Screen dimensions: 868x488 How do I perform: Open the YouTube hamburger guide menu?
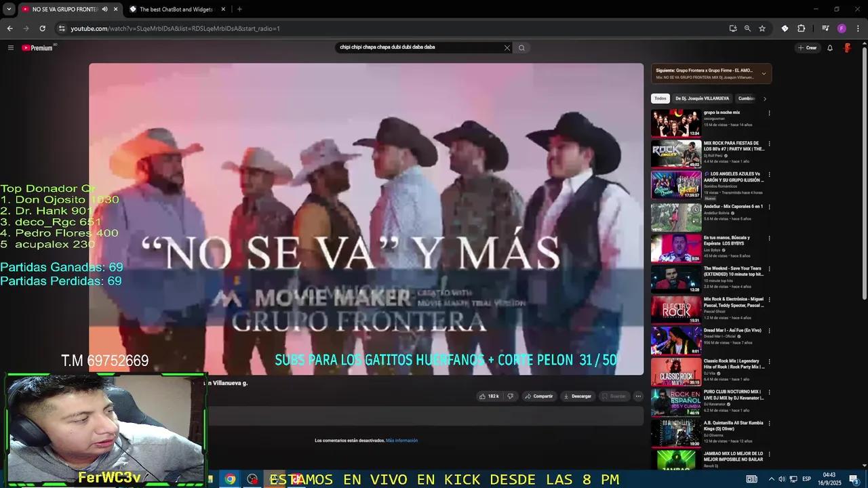pyautogui.click(x=11, y=47)
